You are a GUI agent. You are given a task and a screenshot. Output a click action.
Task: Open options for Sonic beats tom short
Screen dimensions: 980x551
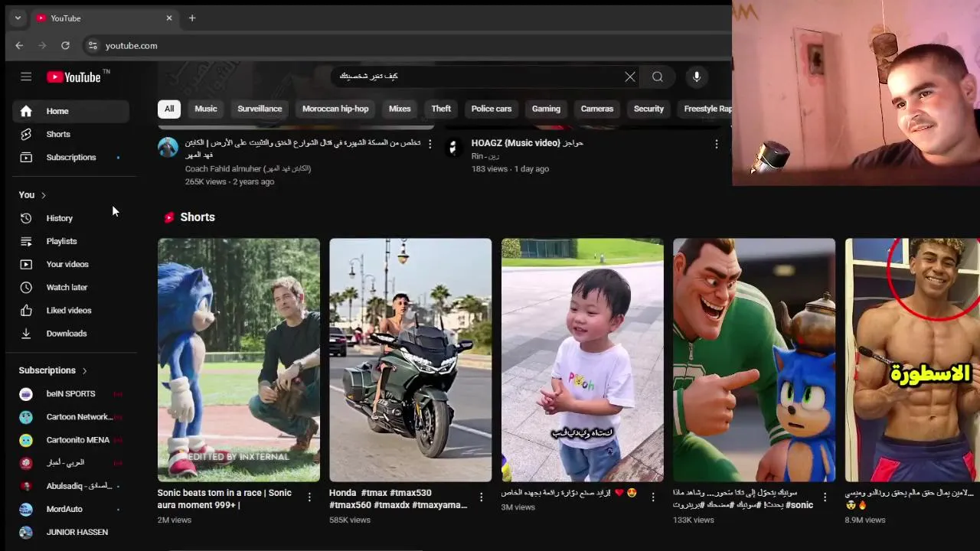[309, 497]
